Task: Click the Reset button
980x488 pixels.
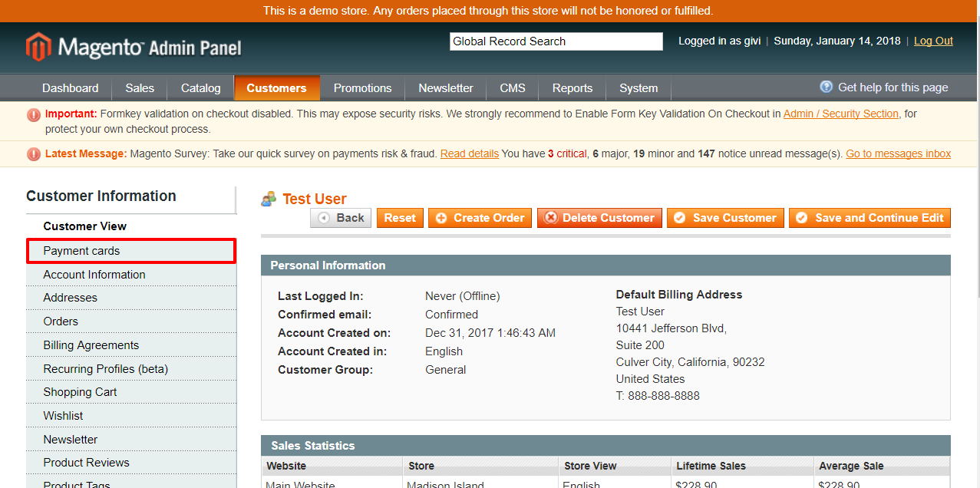Action: click(x=400, y=218)
